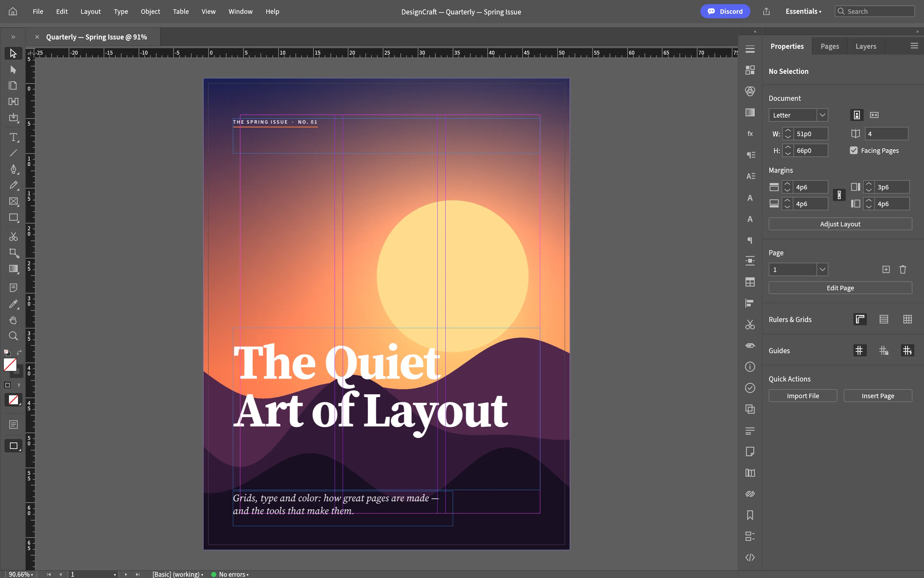The width and height of the screenshot is (924, 578).
Task: Select the Line tool
Action: pos(13,153)
